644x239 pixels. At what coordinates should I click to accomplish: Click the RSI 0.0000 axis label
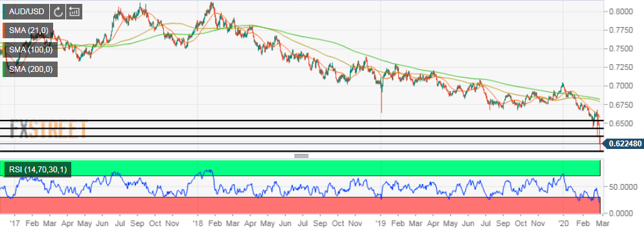[621, 213]
